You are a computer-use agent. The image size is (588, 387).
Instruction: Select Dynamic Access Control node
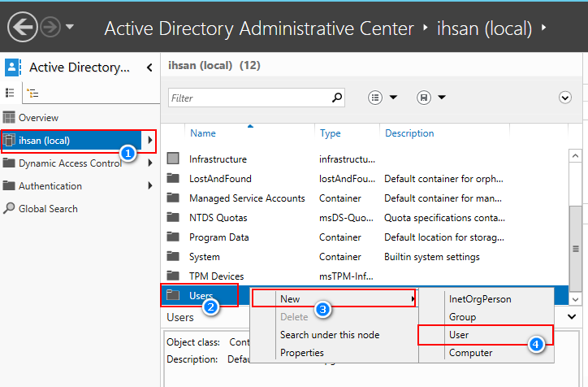(x=70, y=163)
